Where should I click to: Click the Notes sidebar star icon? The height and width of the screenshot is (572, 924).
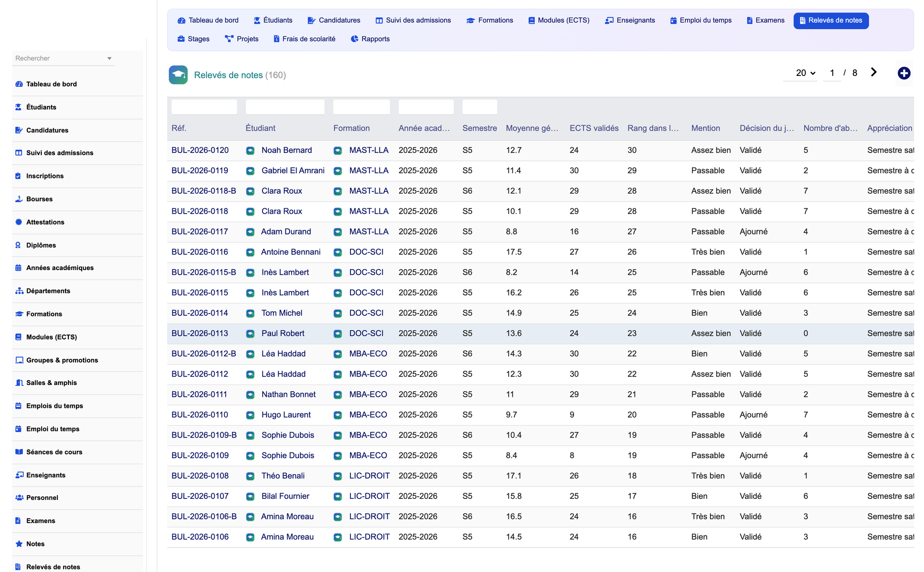pos(19,544)
